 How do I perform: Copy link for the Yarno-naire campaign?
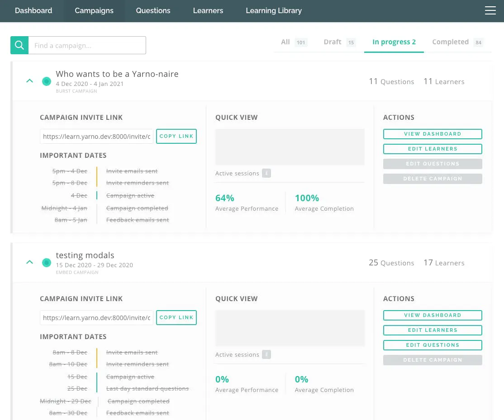pyautogui.click(x=176, y=136)
